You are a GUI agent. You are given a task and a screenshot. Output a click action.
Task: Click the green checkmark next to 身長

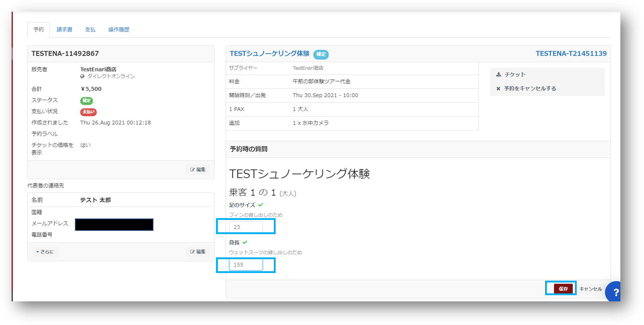pyautogui.click(x=245, y=242)
